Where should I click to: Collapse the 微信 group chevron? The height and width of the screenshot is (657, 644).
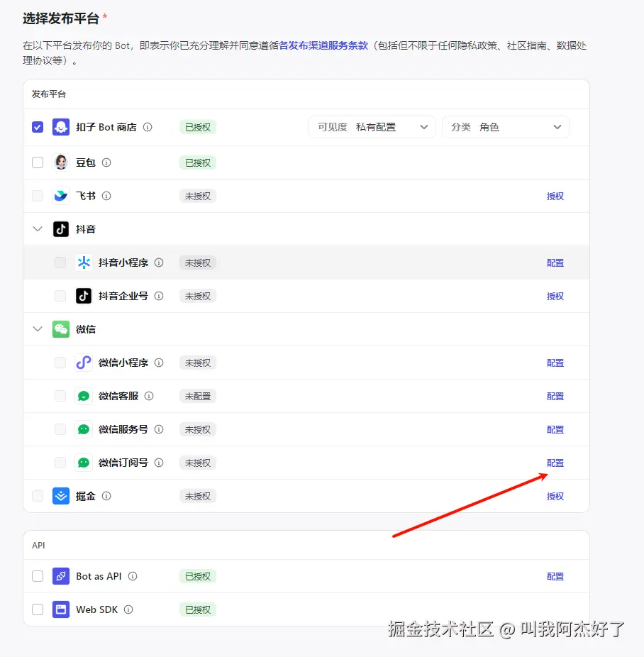[x=38, y=329]
